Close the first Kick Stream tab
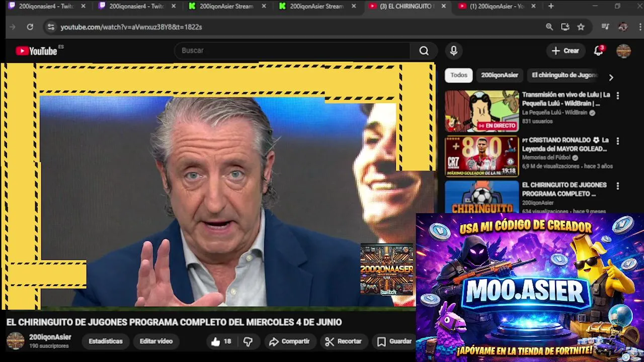 pos(264,7)
